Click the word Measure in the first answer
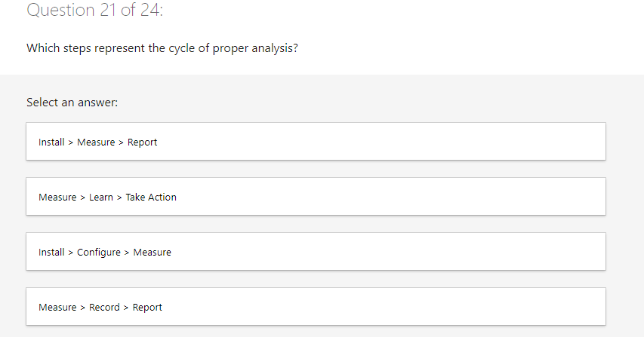The image size is (644, 337). [x=96, y=142]
